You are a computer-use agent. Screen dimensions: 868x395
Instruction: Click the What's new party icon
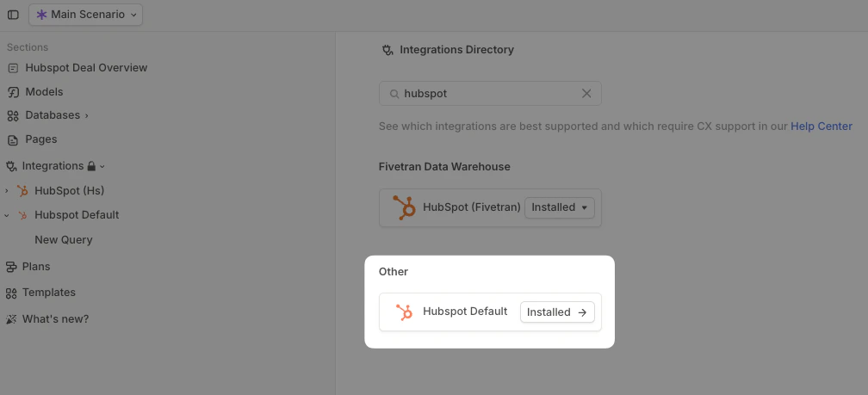point(11,319)
